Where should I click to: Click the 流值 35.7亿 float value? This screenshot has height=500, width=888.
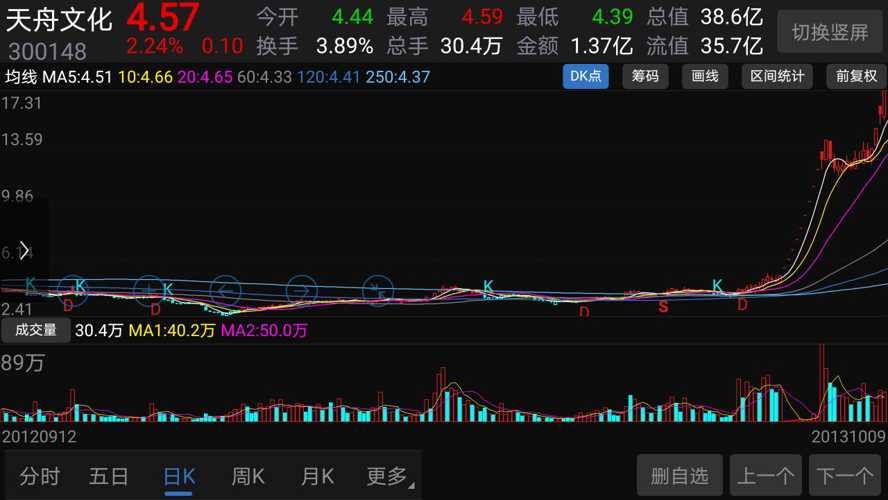(x=731, y=46)
